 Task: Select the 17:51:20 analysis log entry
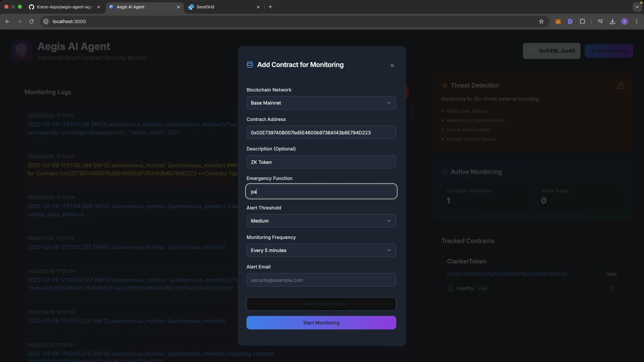133,169
